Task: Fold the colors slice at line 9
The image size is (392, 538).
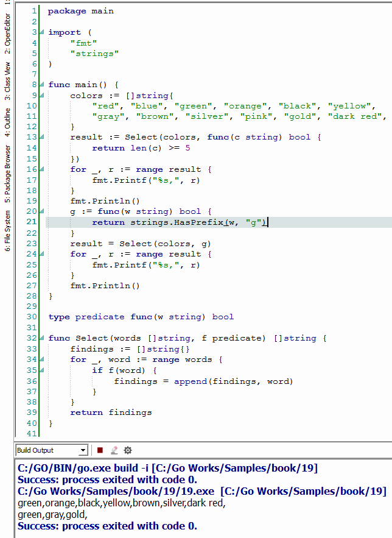Action: [x=41, y=96]
